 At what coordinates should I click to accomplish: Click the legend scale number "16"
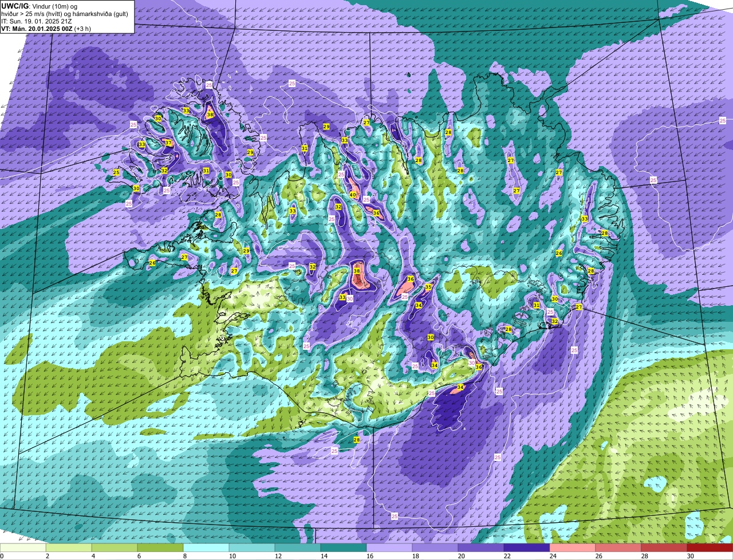[x=370, y=556]
